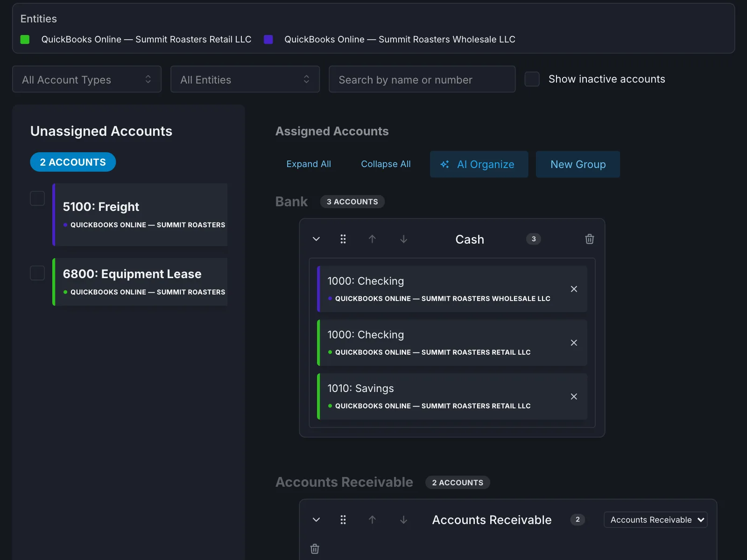Screen dimensions: 747x560
Task: Collapse the Cash group chevron
Action: 316,239
